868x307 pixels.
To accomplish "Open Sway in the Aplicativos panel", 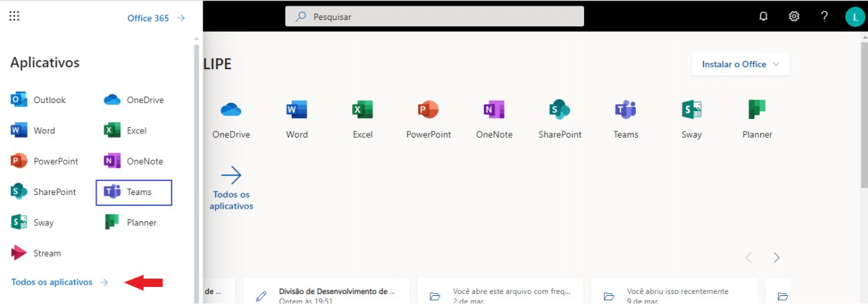I will 32,223.
